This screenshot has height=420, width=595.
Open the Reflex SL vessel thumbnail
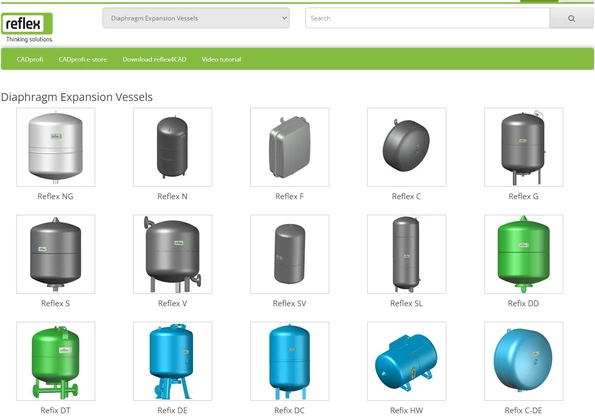coord(406,254)
